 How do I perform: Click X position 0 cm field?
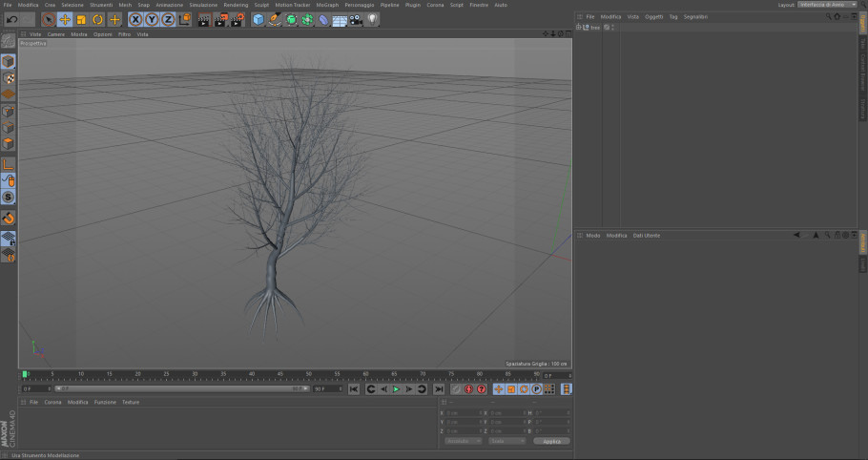[463, 413]
